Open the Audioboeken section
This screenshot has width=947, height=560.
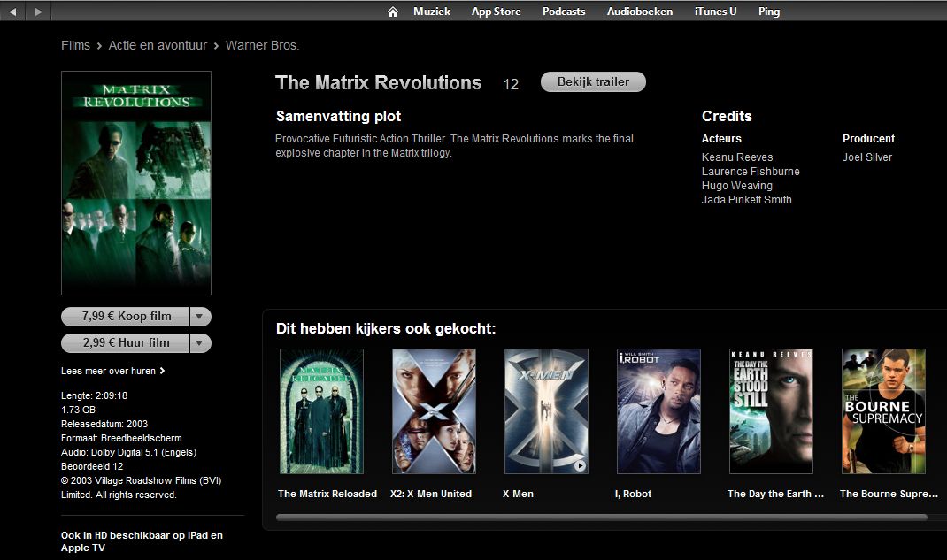coord(640,12)
